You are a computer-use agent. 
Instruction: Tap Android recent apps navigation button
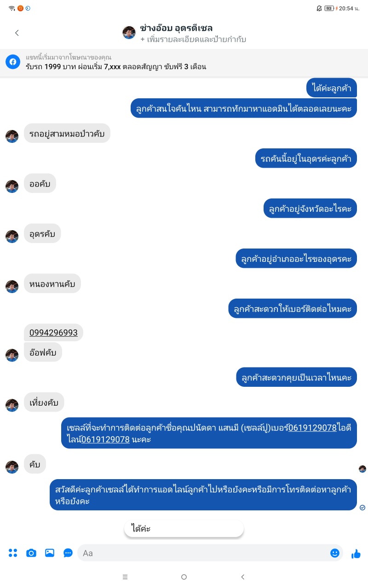125,577
